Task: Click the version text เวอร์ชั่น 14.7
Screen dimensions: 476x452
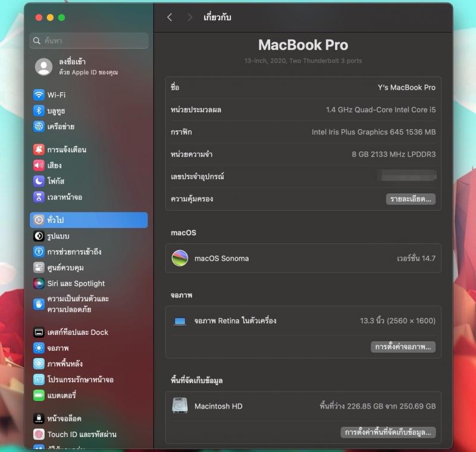Action: (x=416, y=259)
